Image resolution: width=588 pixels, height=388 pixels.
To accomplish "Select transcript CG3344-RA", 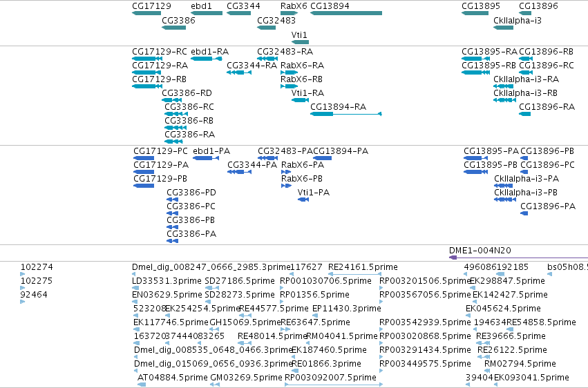I will (239, 72).
